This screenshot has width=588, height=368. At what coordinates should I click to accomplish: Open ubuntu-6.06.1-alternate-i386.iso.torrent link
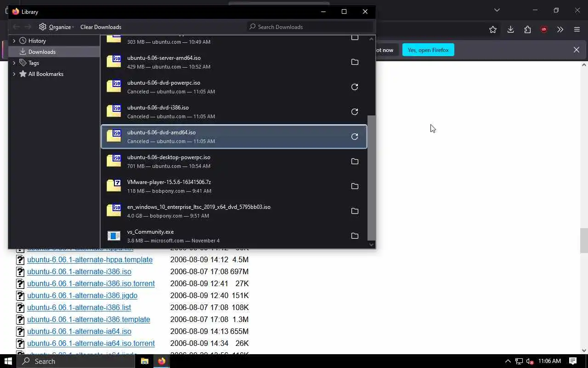(91, 283)
